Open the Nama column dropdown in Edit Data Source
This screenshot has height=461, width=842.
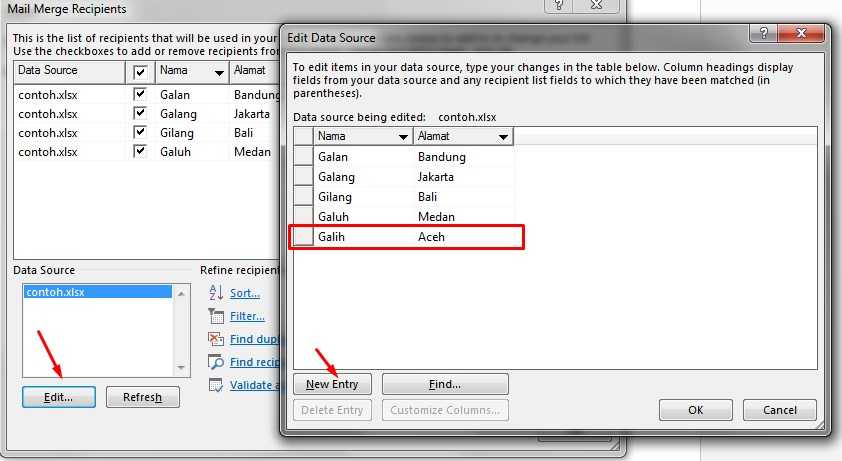(x=403, y=136)
